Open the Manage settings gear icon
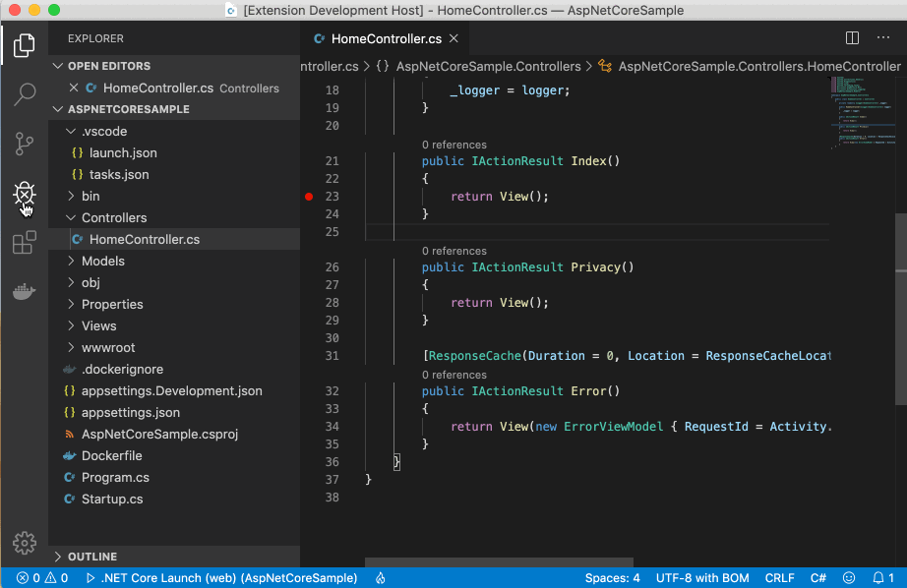This screenshot has height=588, width=907. click(x=24, y=543)
